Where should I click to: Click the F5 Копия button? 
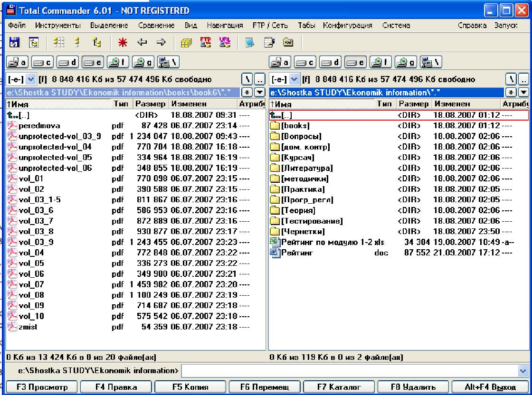[x=190, y=387]
